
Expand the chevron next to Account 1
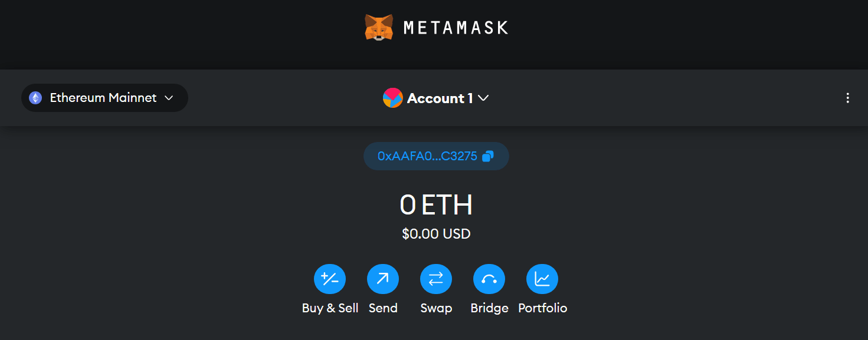[483, 98]
